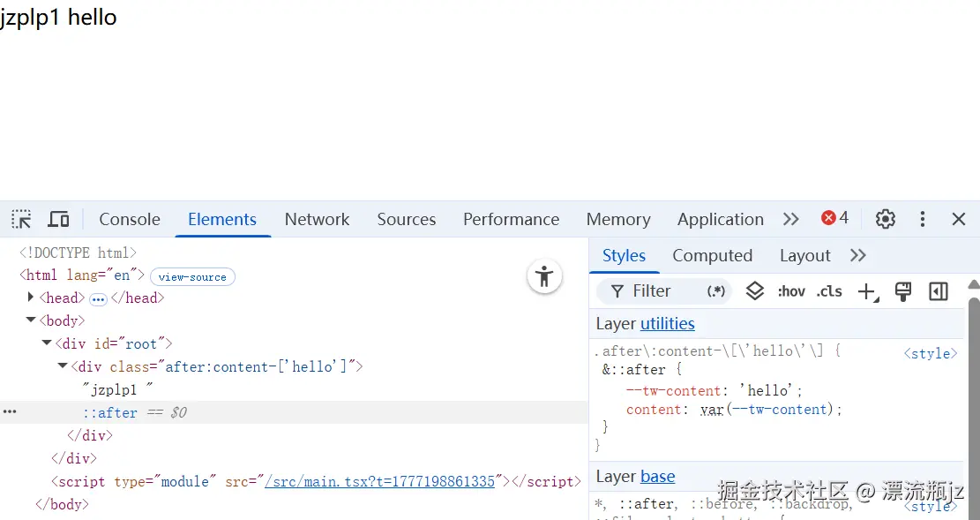Collapse the div id="root" node

(x=46, y=343)
